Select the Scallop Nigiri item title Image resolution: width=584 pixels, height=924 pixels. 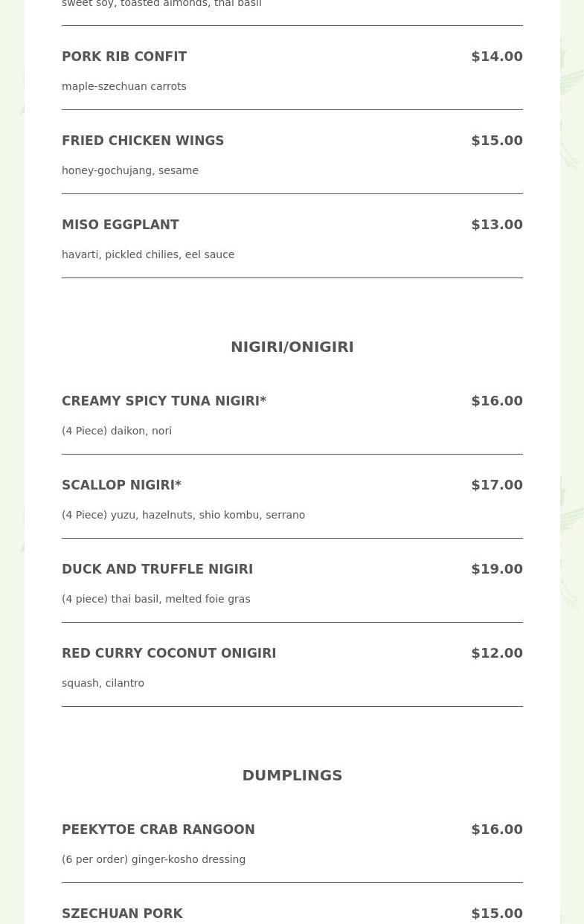121,485
